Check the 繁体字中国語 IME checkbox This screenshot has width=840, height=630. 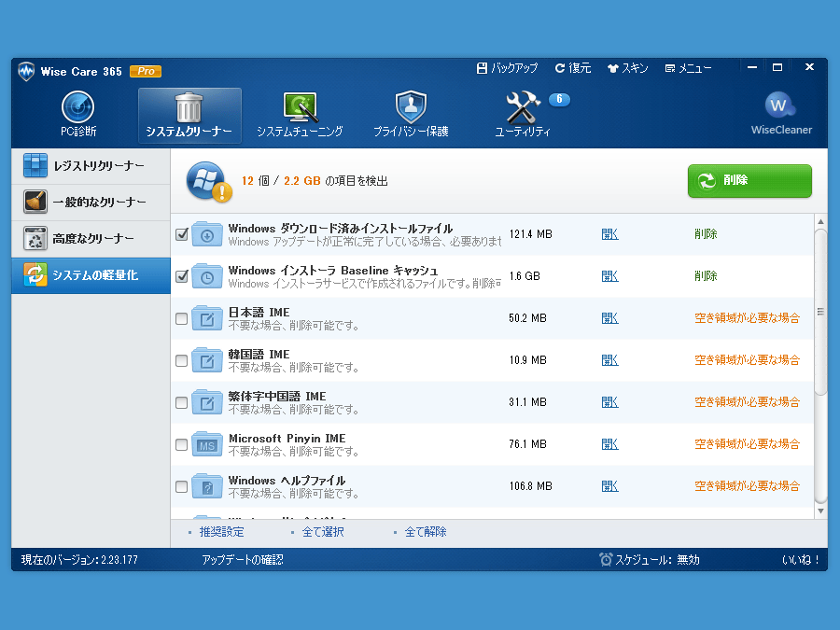(182, 402)
